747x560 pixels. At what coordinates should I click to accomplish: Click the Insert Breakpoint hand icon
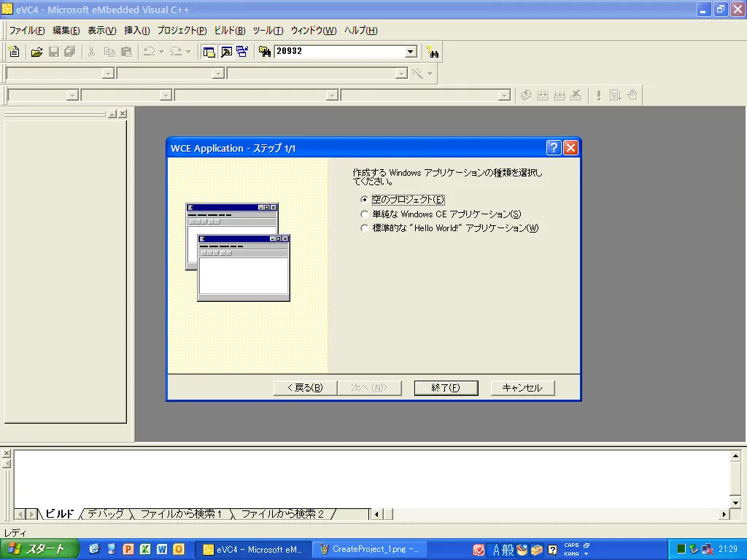coord(632,96)
